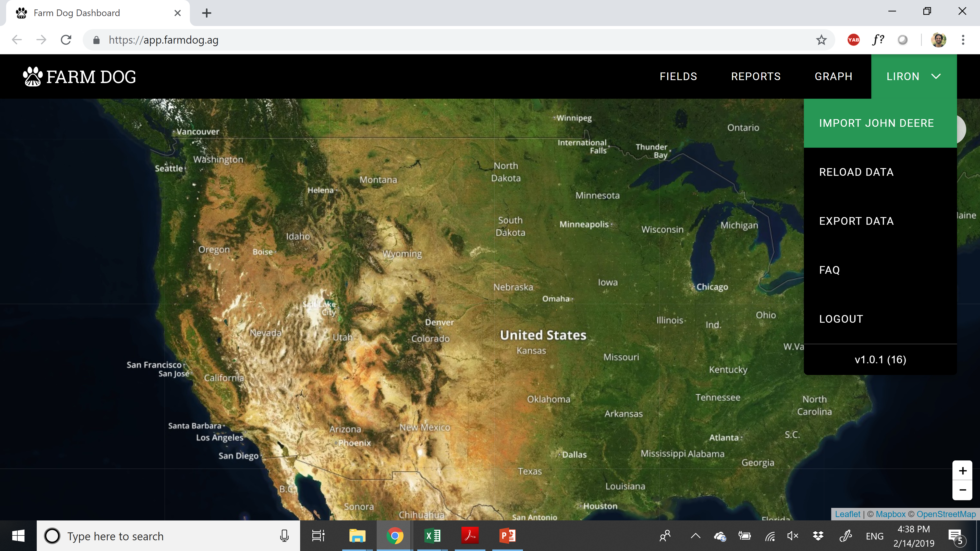The image size is (980, 551).
Task: Open the Chrome profile avatar
Action: click(938, 40)
